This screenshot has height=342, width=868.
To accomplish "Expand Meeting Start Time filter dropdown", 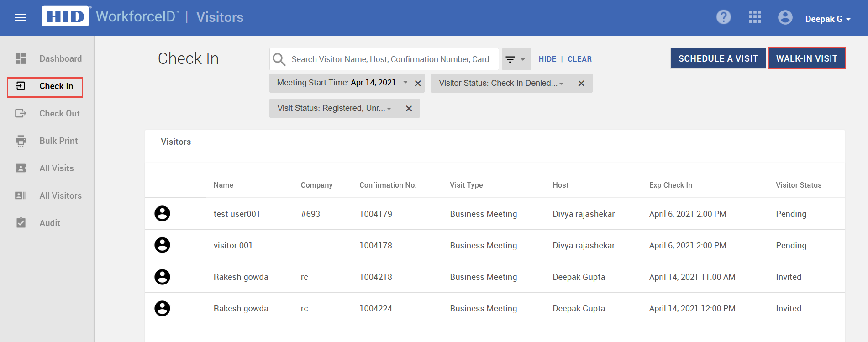I will tap(405, 83).
